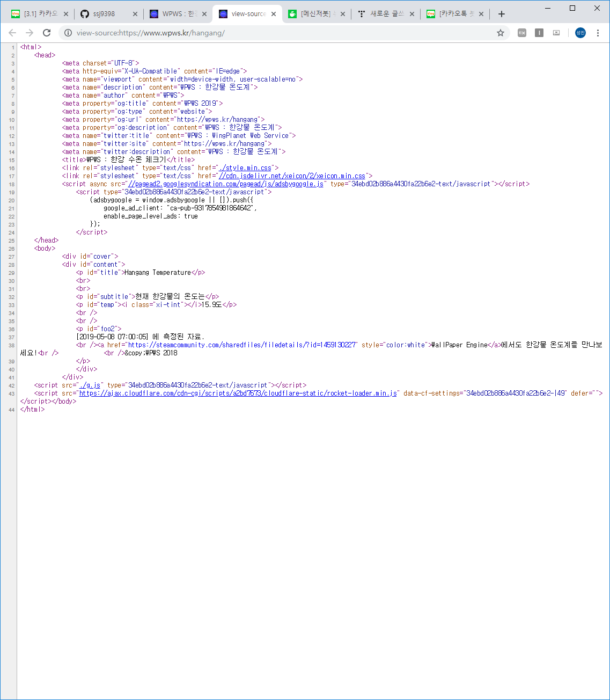Open the steamcommunity sharedfiles link
610x700 pixels.
click(242, 345)
